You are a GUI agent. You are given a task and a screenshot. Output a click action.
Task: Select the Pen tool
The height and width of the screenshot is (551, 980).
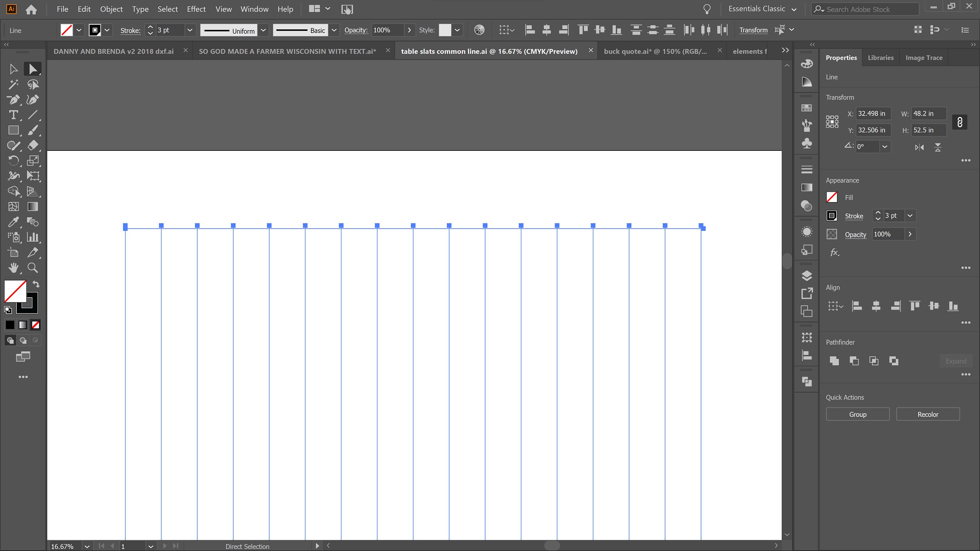tap(13, 100)
